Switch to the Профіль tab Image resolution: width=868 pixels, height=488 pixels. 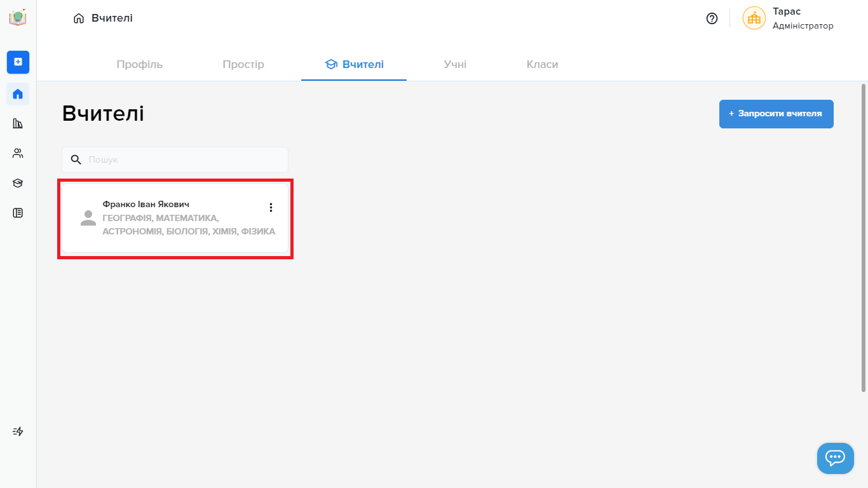pos(140,64)
